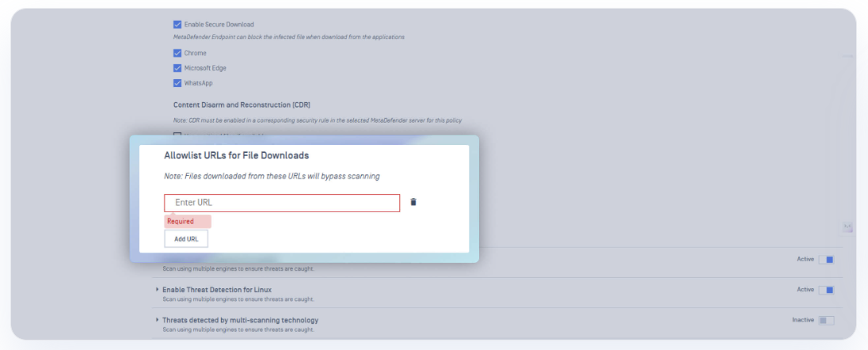Toggle Active switch for Threat Detection for Linux
The width and height of the screenshot is (868, 350).
pyautogui.click(x=827, y=290)
